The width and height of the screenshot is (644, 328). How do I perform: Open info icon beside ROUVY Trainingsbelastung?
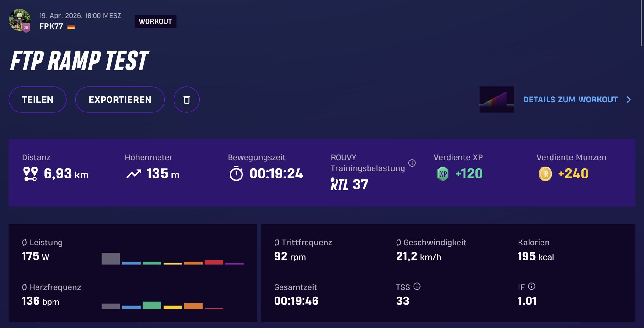412,163
